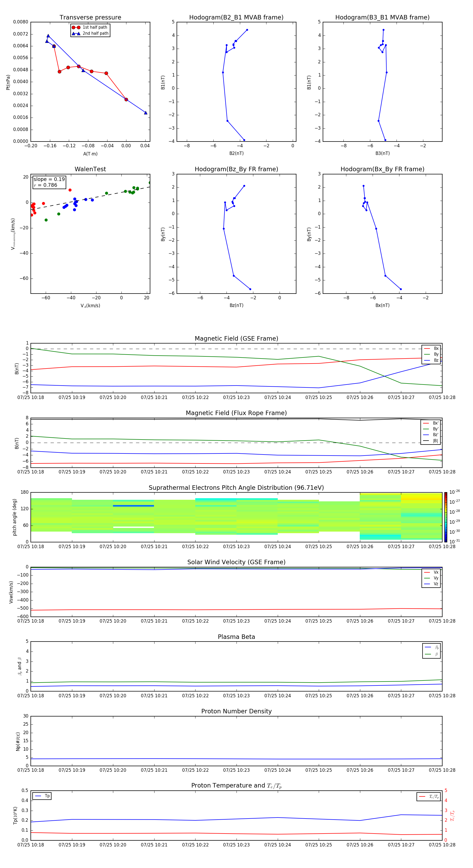The width and height of the screenshot is (473, 868).
Task: Click '07/25 10:28' tick under temperature plot
Action: click(442, 845)
